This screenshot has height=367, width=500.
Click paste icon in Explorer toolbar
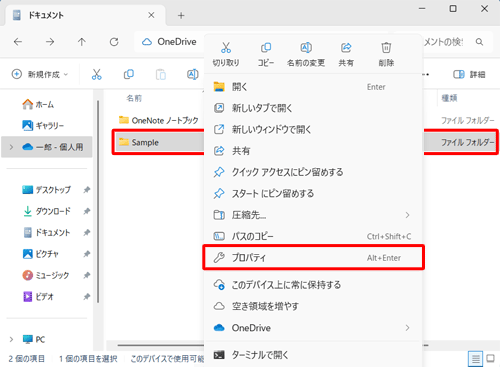pos(161,74)
